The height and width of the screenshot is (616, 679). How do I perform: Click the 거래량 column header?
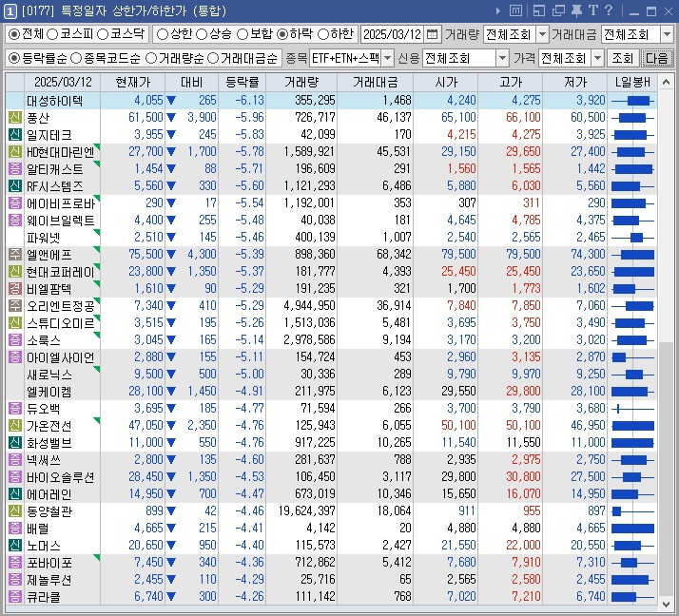pyautogui.click(x=301, y=83)
